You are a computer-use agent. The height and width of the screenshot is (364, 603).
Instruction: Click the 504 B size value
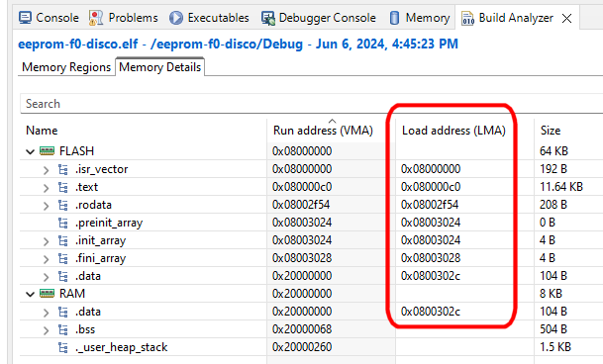click(553, 329)
